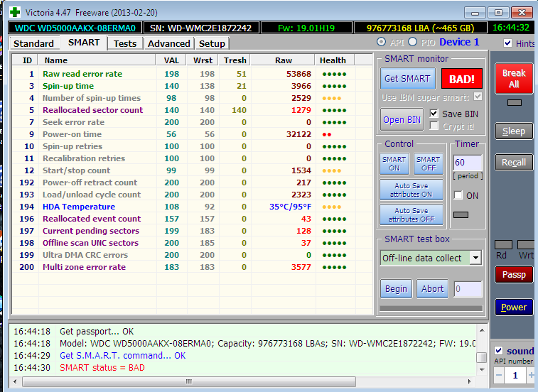This screenshot has width=538, height=392.
Task: Open the Tests tab
Action: [x=125, y=43]
